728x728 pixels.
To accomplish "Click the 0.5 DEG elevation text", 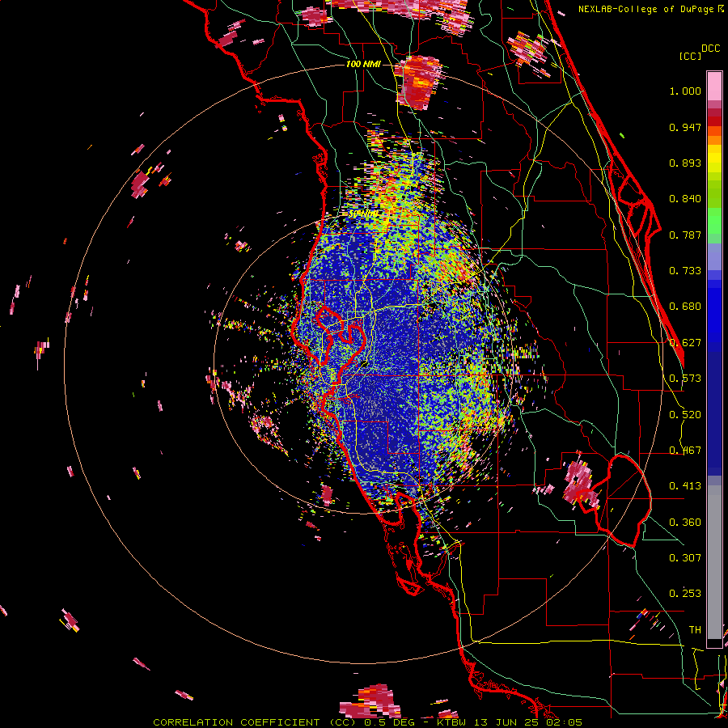I will 389,722.
